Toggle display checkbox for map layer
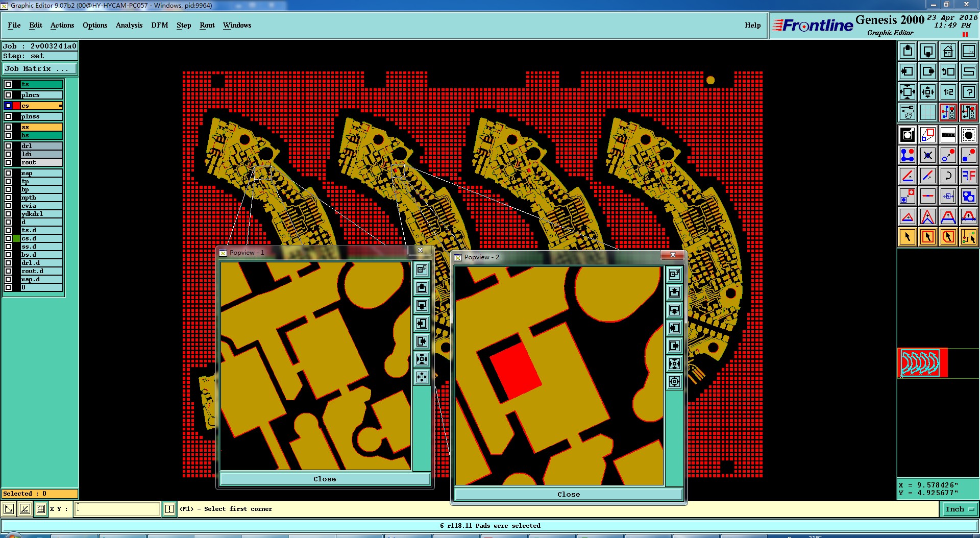This screenshot has height=538, width=980. click(8, 173)
